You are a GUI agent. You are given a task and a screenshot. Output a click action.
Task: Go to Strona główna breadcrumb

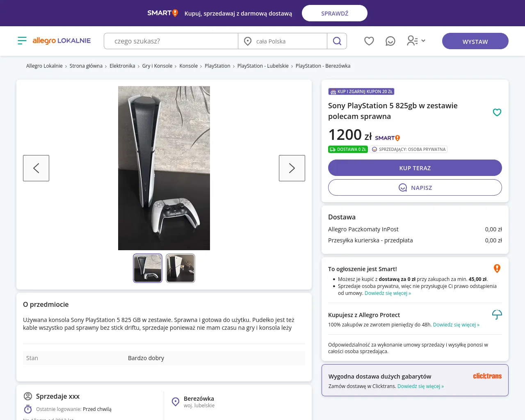86,66
